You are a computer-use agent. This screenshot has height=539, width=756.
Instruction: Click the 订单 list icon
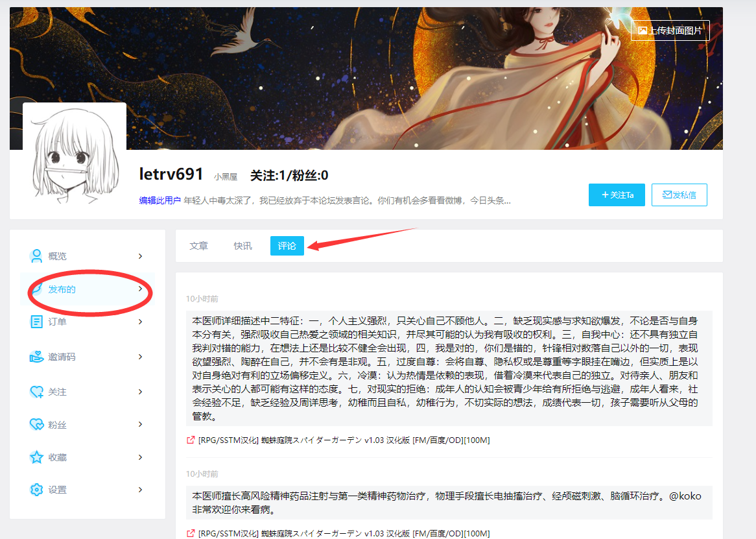(x=36, y=322)
